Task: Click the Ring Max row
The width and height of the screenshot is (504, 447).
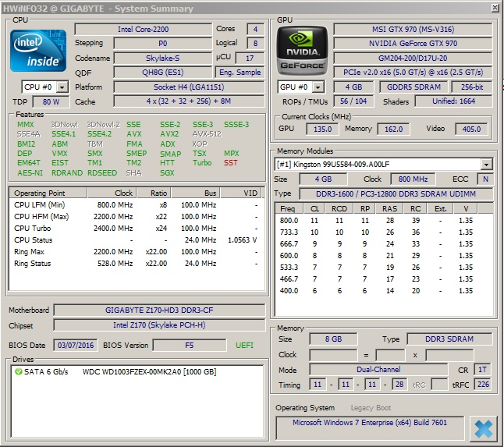Action: click(136, 252)
